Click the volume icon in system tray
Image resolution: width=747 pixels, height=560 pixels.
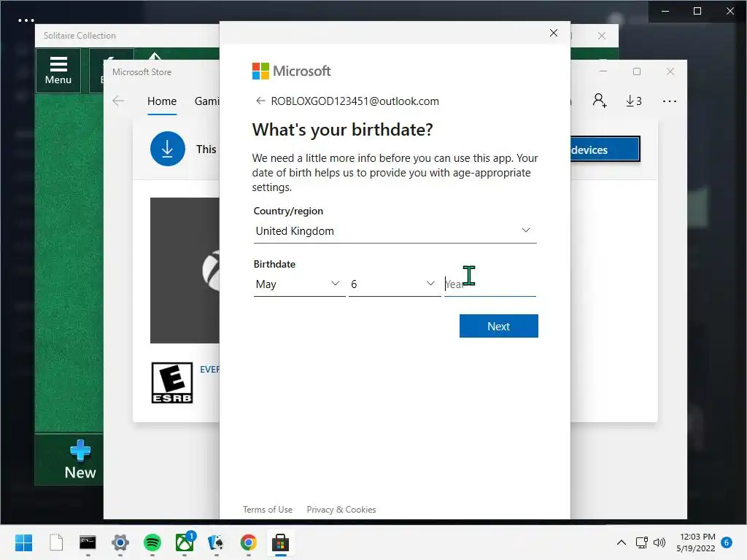[x=659, y=542]
